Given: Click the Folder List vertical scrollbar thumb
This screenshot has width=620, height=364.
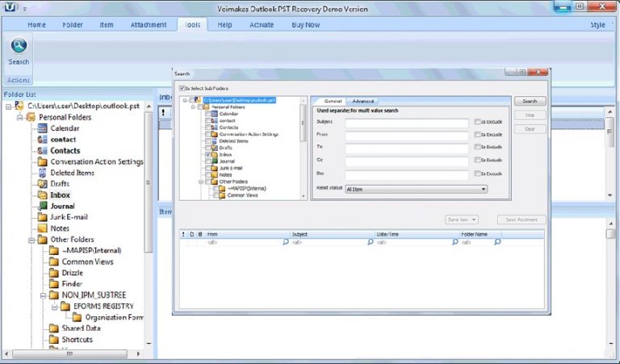Looking at the screenshot, I should 149,182.
